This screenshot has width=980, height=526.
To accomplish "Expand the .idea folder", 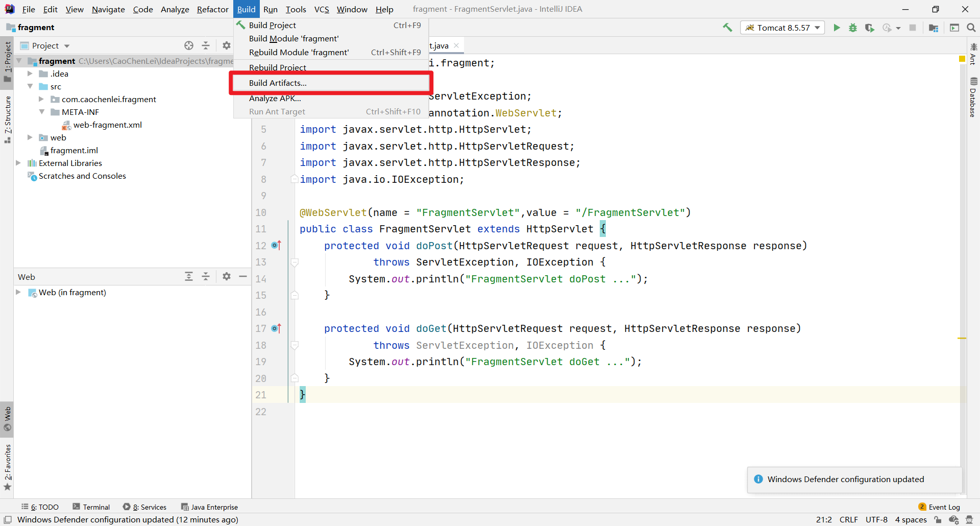I will [30, 74].
